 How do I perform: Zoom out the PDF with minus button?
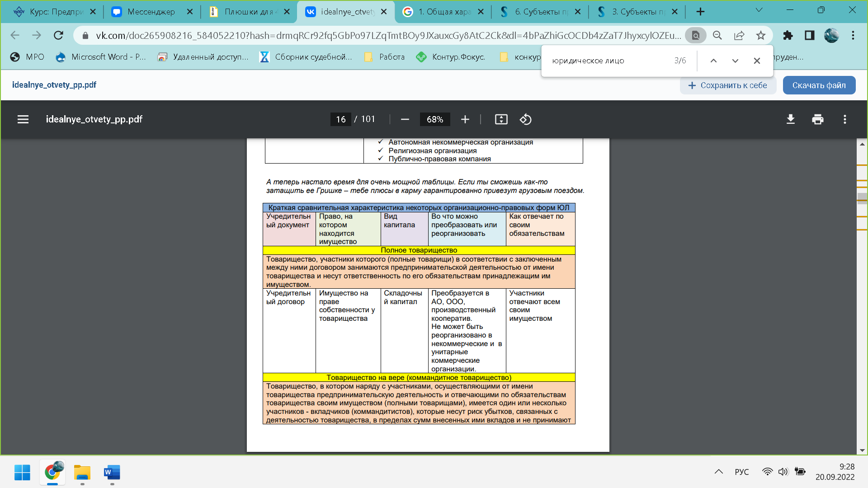pos(405,119)
